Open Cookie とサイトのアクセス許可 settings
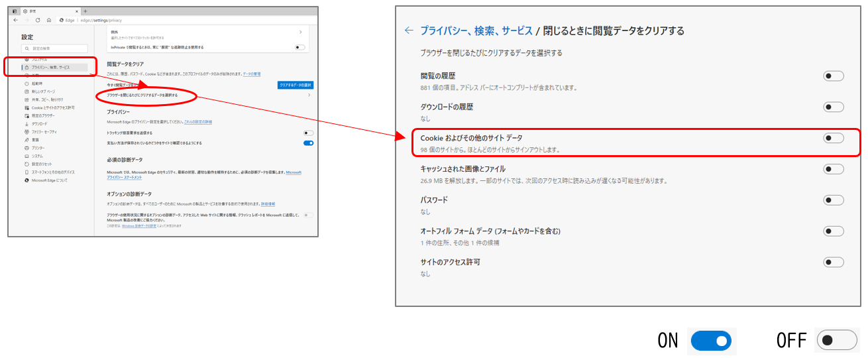 coord(50,107)
